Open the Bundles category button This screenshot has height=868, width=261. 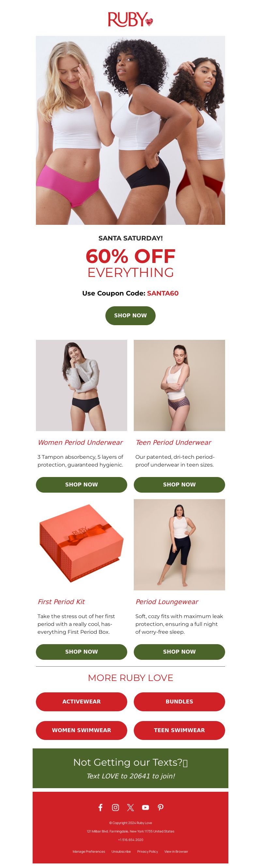179,702
